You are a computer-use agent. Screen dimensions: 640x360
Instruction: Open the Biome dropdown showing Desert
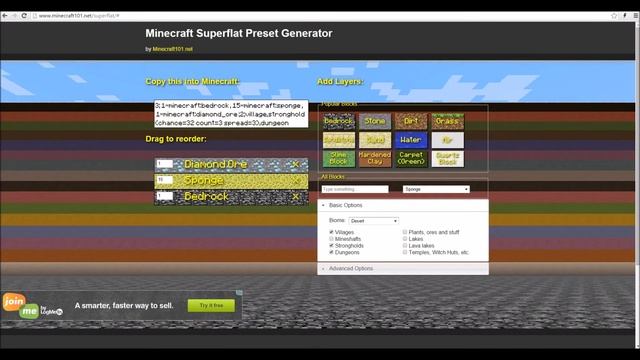[373, 221]
